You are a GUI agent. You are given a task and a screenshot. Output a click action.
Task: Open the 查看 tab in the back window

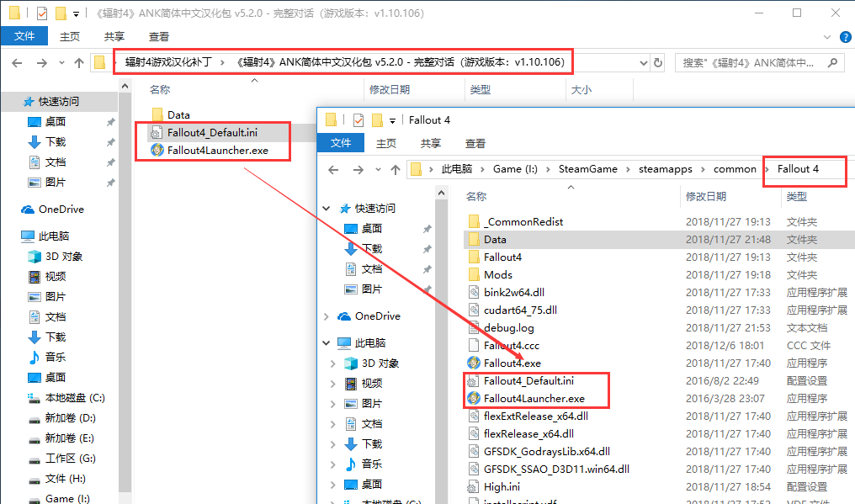(159, 36)
